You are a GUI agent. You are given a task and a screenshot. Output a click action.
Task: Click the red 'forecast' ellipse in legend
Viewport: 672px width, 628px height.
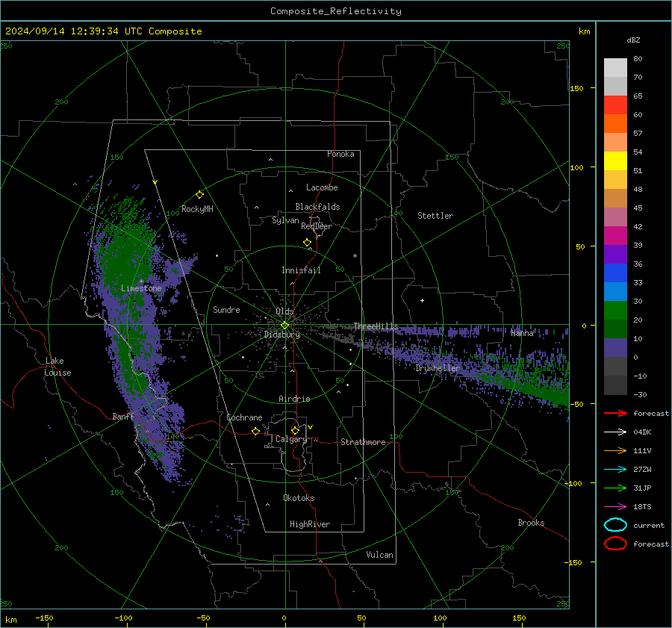click(615, 544)
